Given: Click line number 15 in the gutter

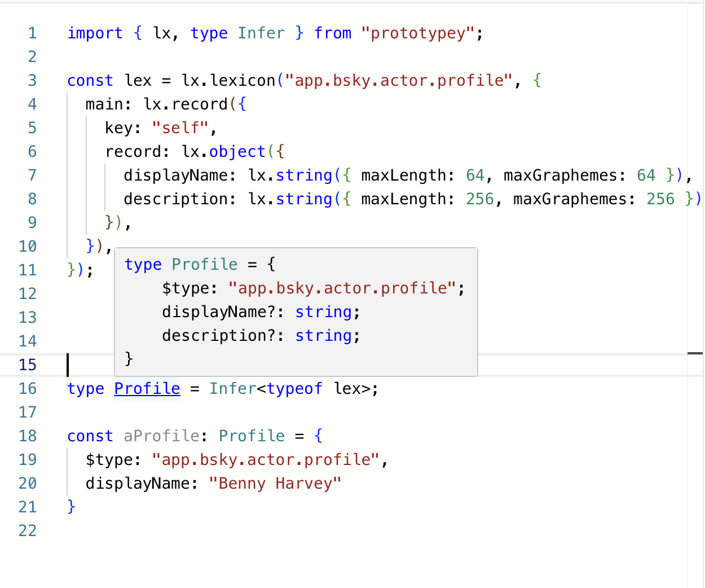Looking at the screenshot, I should coord(28,365).
